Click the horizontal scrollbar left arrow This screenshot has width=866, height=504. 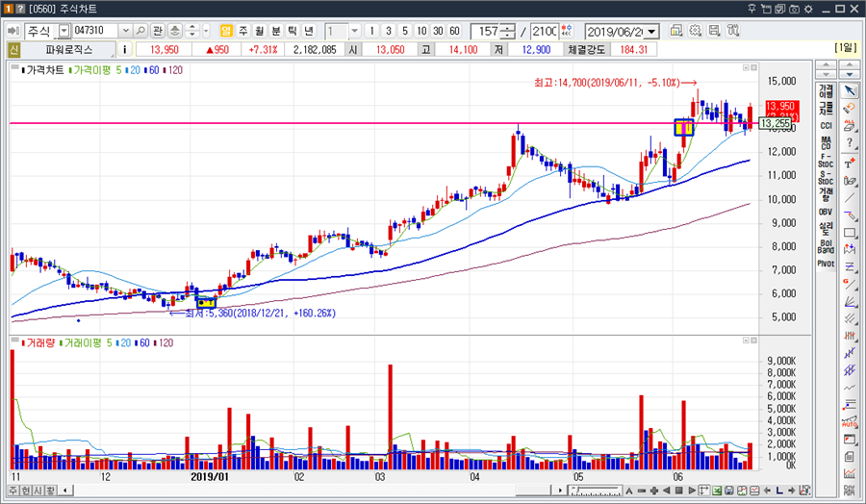click(x=65, y=491)
